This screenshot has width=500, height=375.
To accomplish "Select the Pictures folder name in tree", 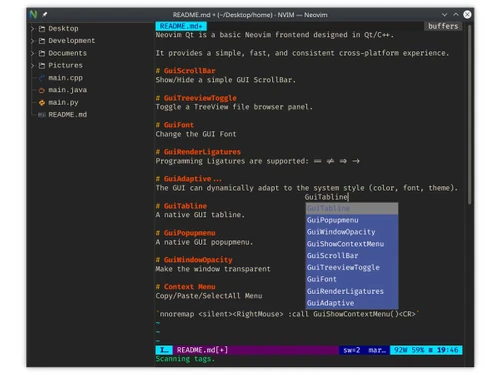I will click(x=65, y=65).
